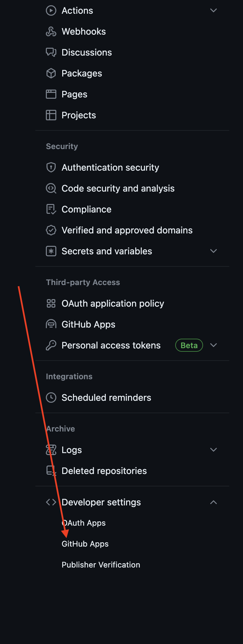Image resolution: width=243 pixels, height=644 pixels.
Task: Open OAuth application policy settings
Action: pyautogui.click(x=113, y=303)
